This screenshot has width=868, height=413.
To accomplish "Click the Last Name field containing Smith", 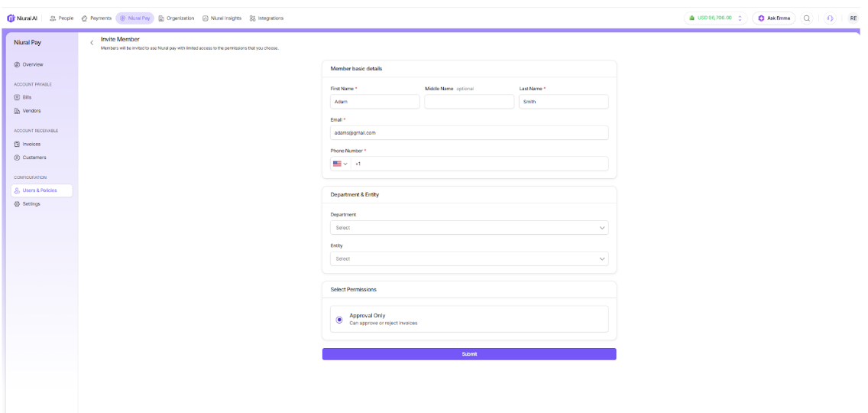I will coord(564,102).
